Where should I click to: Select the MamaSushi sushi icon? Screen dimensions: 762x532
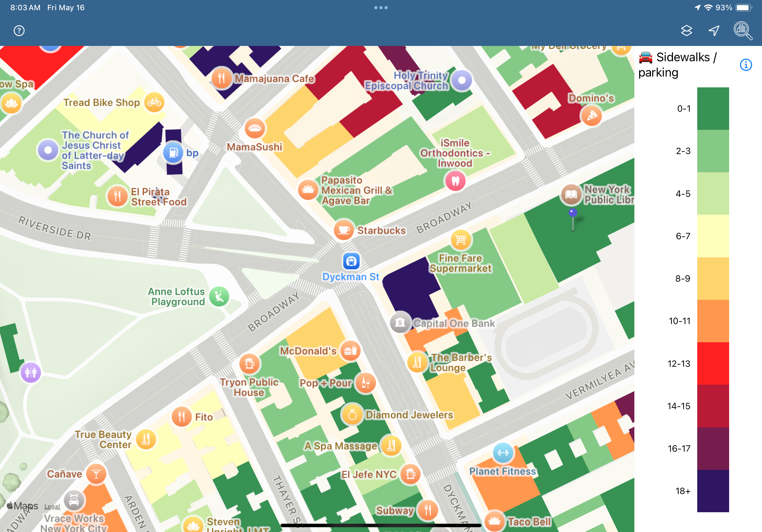(x=255, y=128)
